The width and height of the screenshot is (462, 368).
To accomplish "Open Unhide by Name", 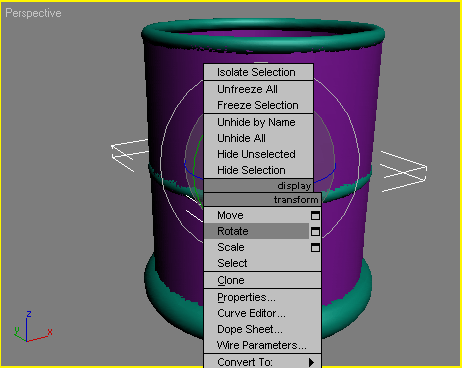I will tap(259, 122).
